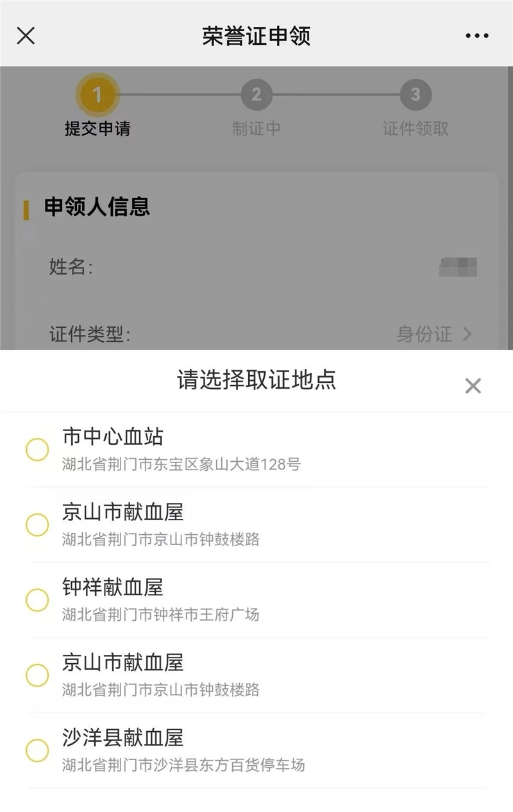
Task: Click the 证件领取 step label
Action: 416,129
